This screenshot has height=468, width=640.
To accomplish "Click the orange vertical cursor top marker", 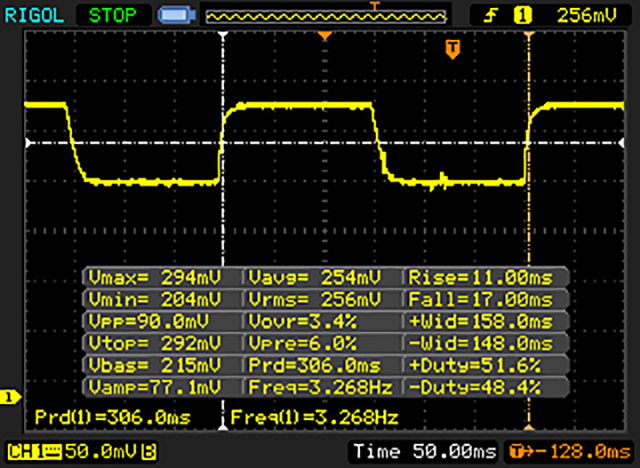I will [x=529, y=35].
